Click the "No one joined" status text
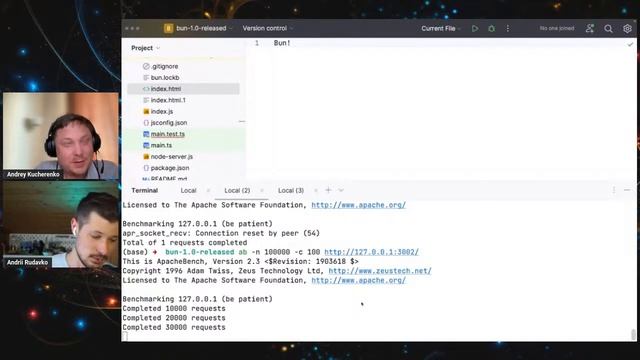640x360 pixels. click(x=557, y=29)
